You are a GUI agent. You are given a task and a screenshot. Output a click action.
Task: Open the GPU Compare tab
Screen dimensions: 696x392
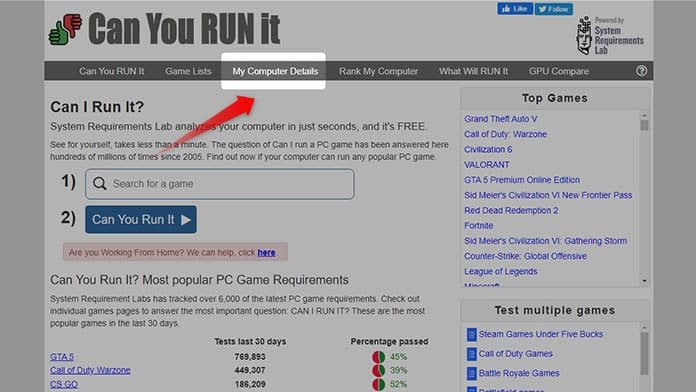tap(559, 71)
